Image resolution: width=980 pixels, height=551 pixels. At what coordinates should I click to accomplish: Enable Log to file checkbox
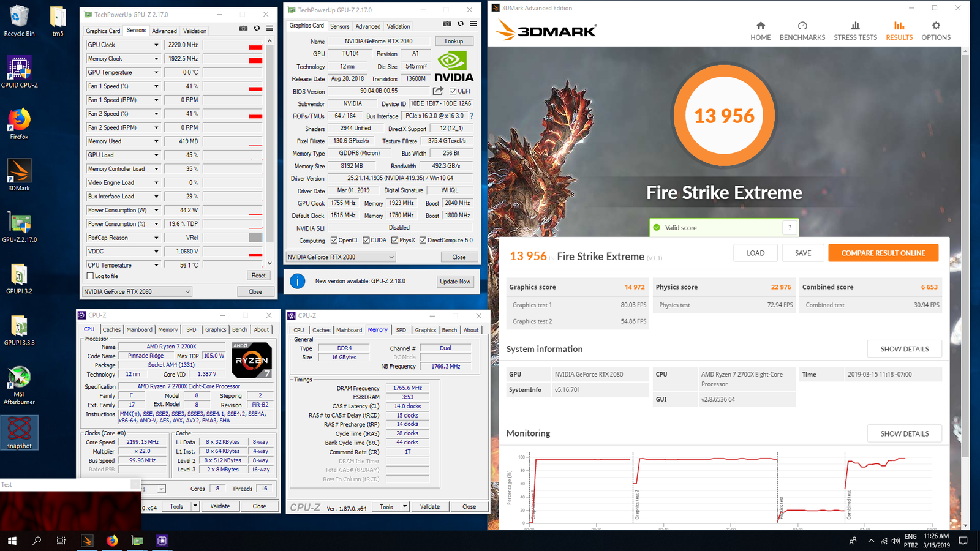click(x=91, y=276)
